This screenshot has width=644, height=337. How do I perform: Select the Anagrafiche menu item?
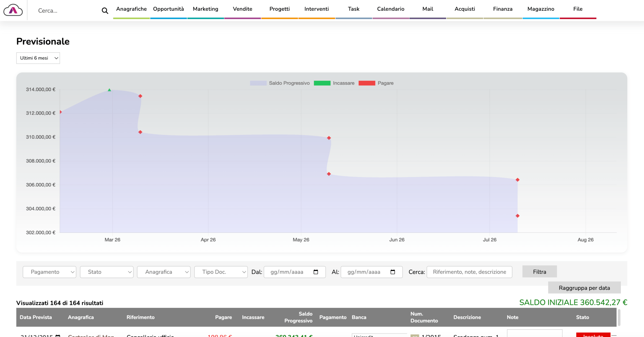[131, 9]
